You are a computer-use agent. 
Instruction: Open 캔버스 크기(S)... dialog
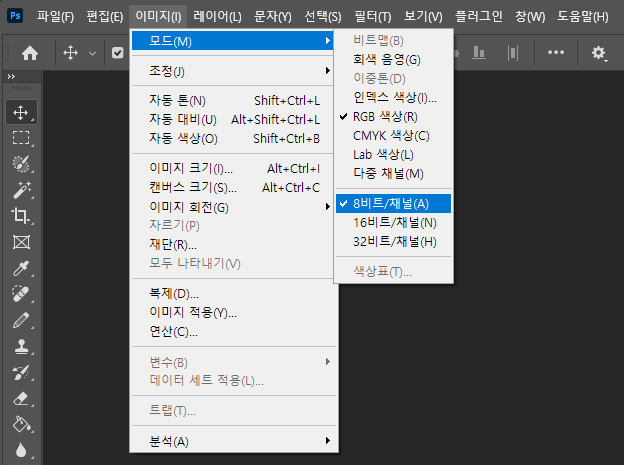click(232, 188)
